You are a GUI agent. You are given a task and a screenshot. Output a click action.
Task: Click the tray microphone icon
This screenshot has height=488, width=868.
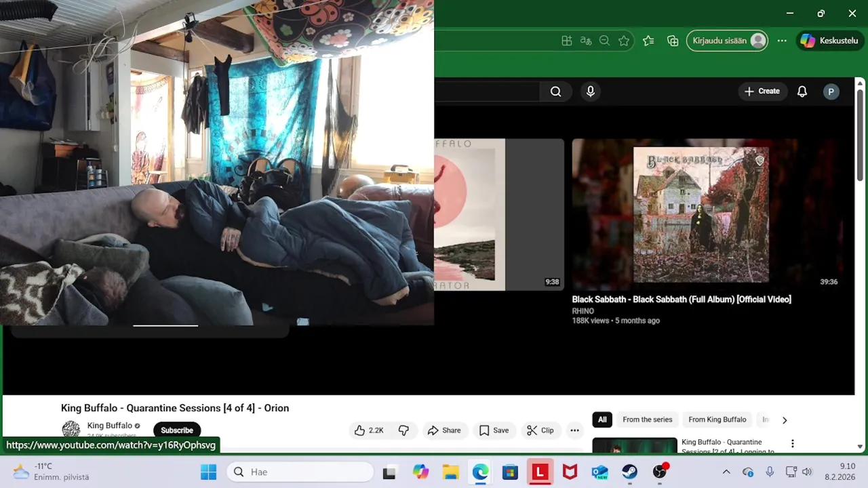coord(770,472)
